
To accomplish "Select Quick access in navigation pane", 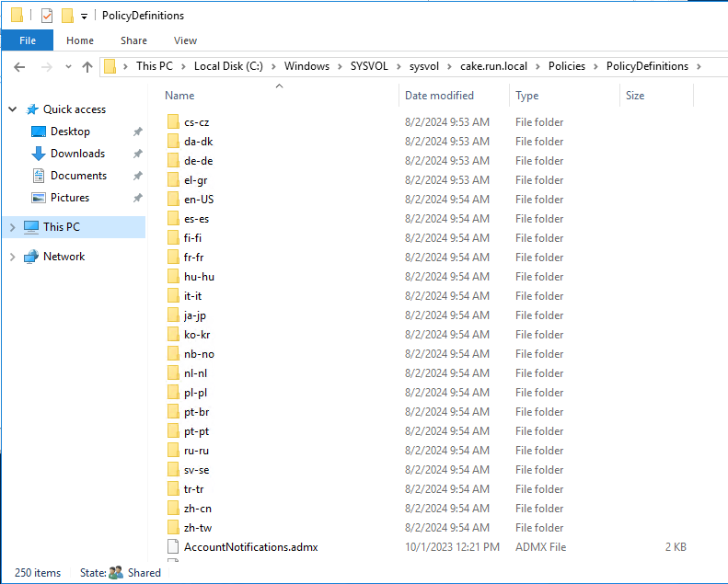I will pyautogui.click(x=75, y=109).
